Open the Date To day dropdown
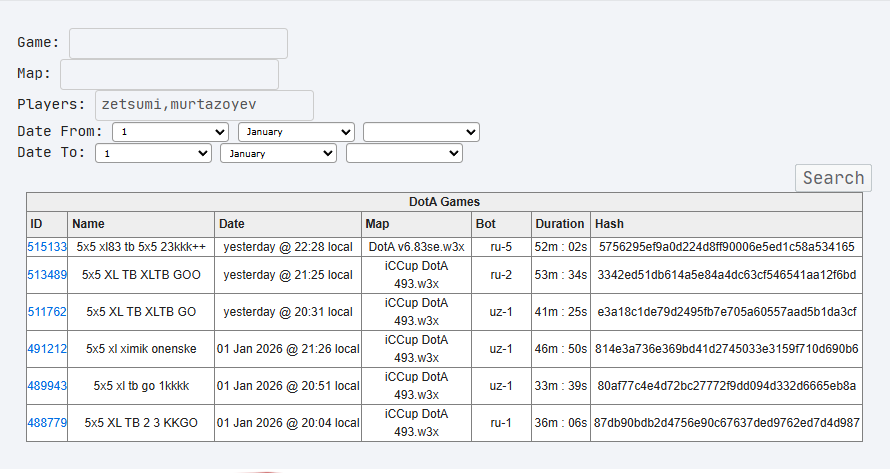890x473 pixels. [153, 154]
